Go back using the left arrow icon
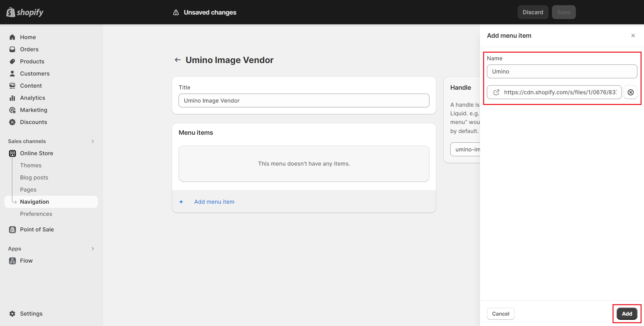Image resolution: width=644 pixels, height=326 pixels. point(178,60)
